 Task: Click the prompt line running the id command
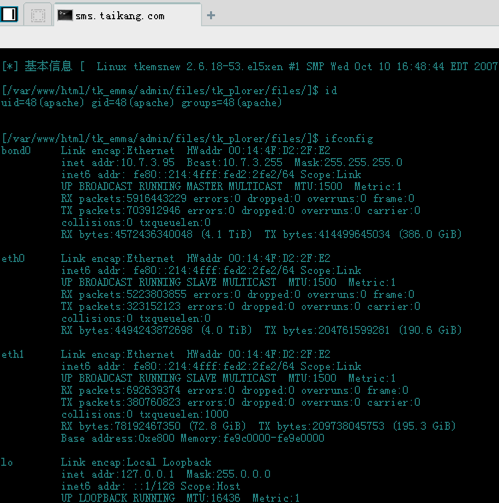(169, 90)
